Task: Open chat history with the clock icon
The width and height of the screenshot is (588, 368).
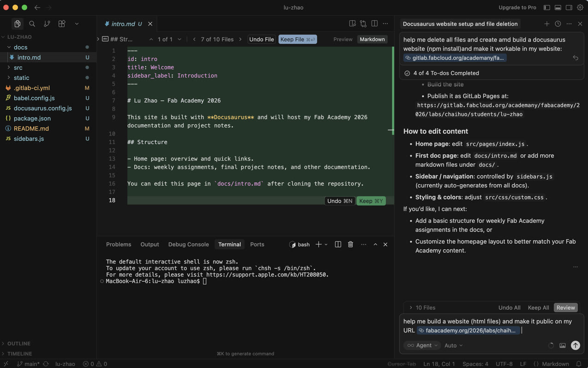Action: [558, 24]
